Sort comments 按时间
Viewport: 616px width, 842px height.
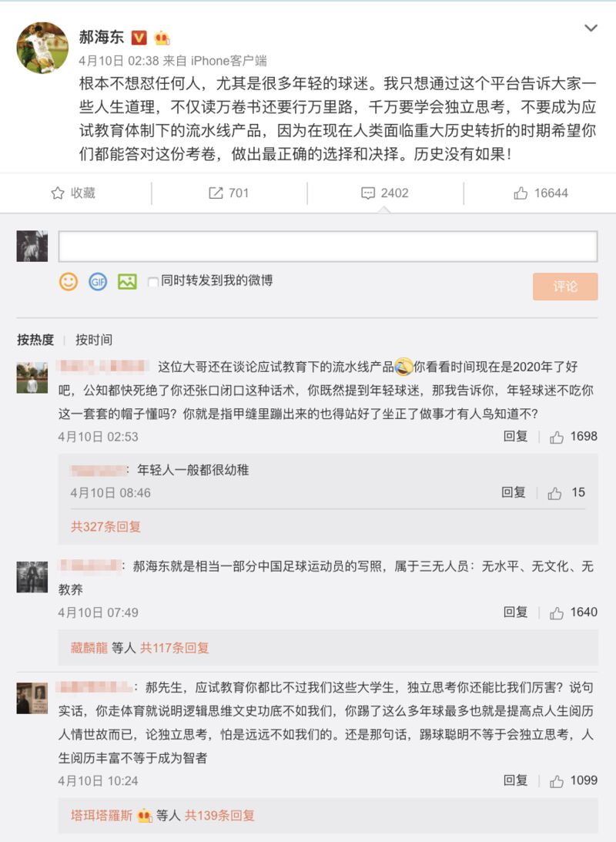[94, 340]
